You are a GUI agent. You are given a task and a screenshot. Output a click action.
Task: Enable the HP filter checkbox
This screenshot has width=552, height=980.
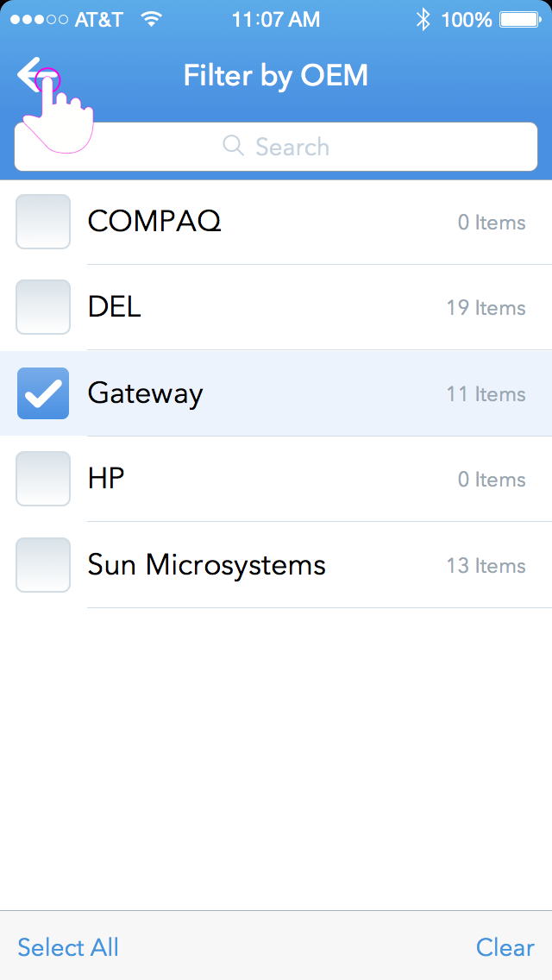42,479
